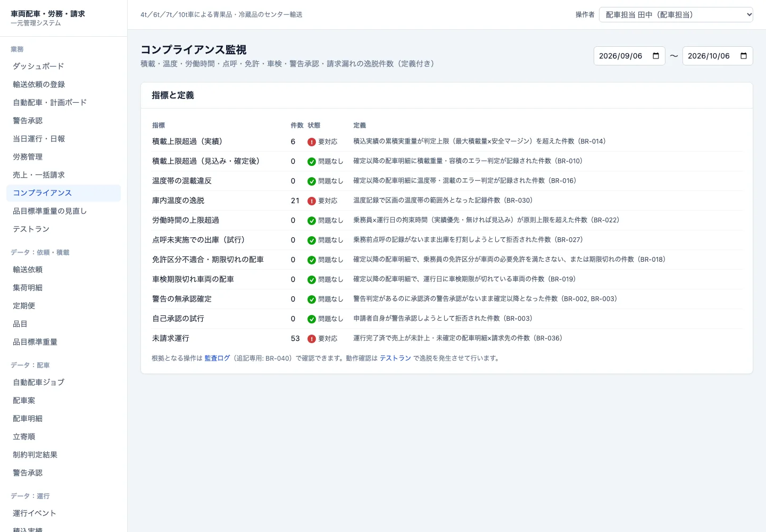Follow the テストラン link in the footnote
The width and height of the screenshot is (766, 532).
coord(395,358)
